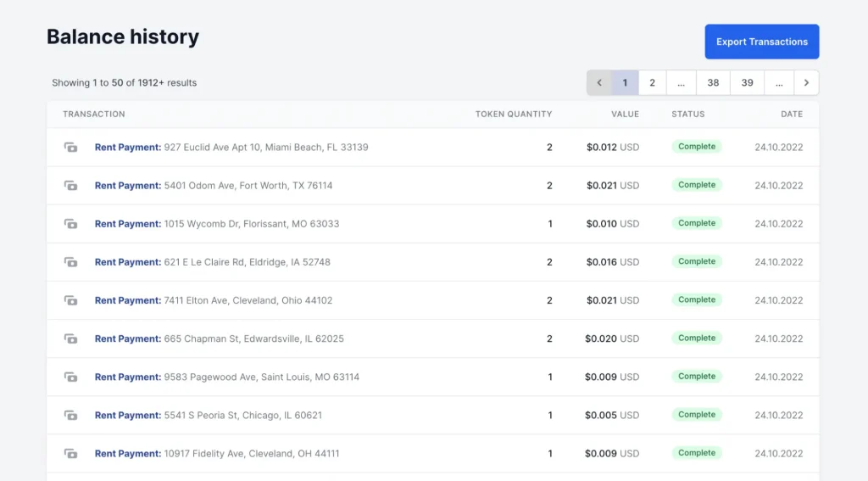
Task: Sort by the Date column header
Action: 792,114
